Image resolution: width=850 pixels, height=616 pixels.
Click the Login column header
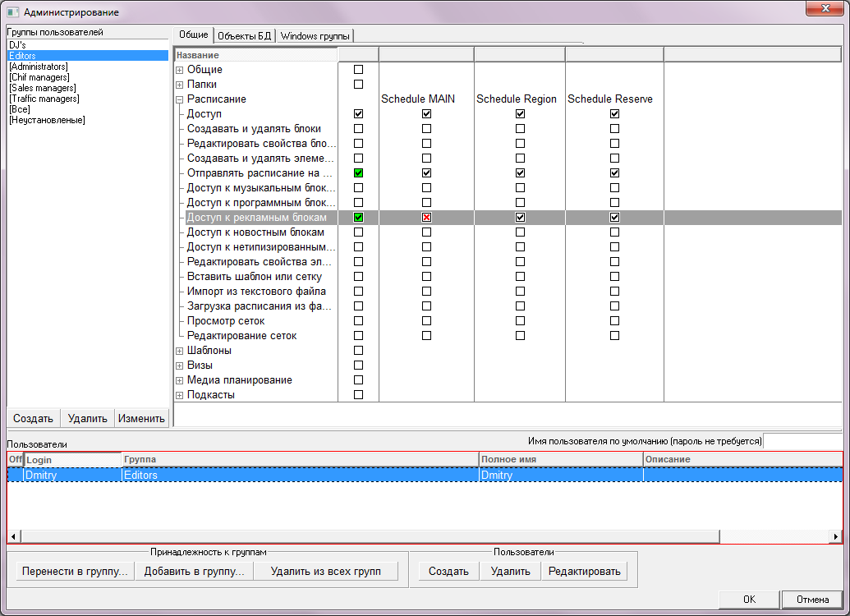(72, 460)
